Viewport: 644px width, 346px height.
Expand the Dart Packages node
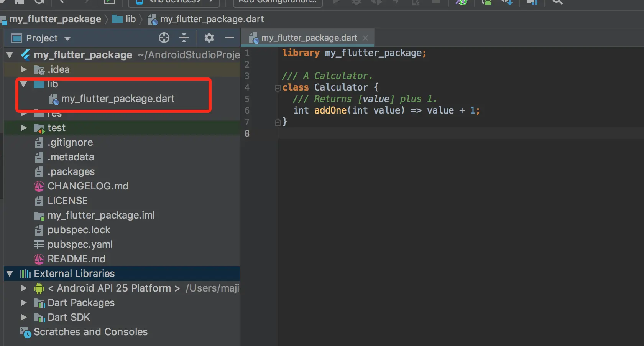pos(24,303)
